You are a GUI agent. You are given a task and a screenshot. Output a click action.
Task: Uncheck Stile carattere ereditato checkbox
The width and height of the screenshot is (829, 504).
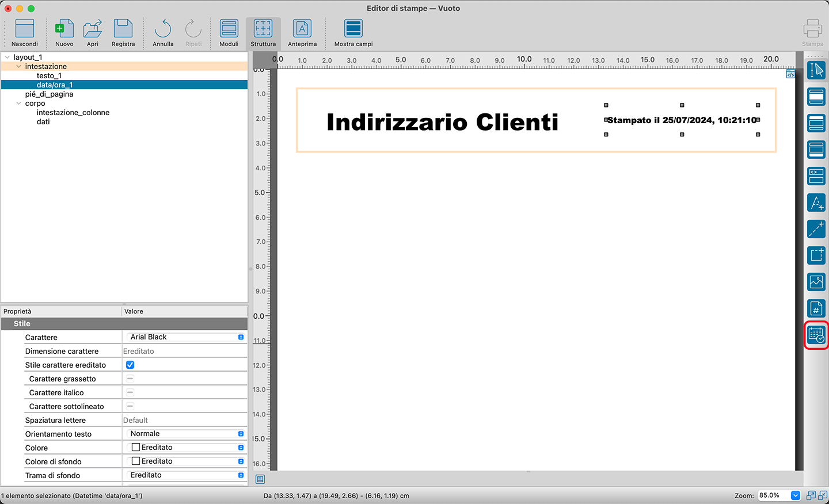[x=130, y=365]
